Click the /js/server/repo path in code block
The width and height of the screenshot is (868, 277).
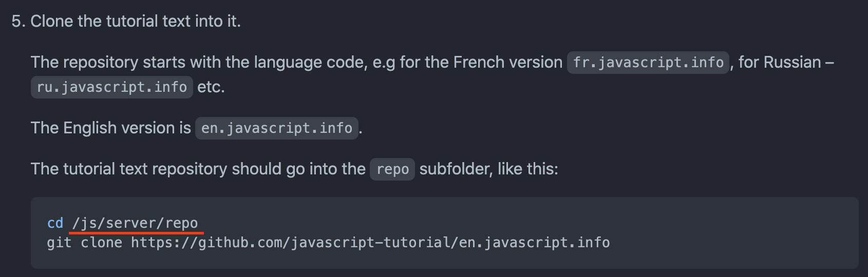135,223
